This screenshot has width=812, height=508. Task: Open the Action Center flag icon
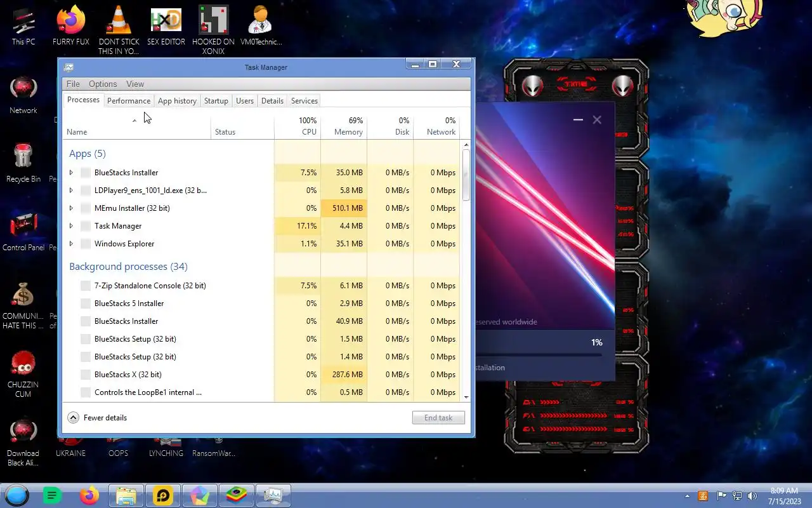click(x=721, y=496)
